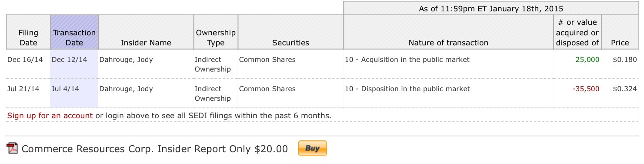Click the Price column header
The image size is (644, 164).
click(x=620, y=43)
